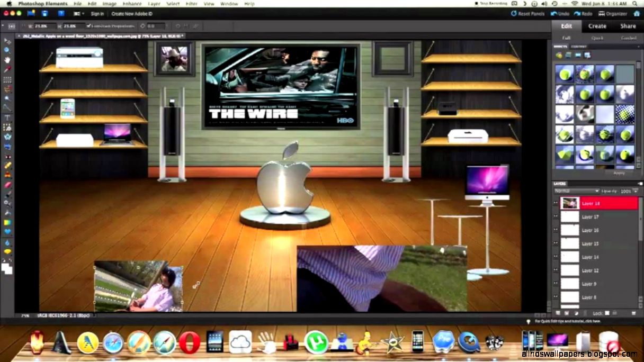Open iMovie star icon in the dock
This screenshot has height=362, width=644.
(x=392, y=342)
